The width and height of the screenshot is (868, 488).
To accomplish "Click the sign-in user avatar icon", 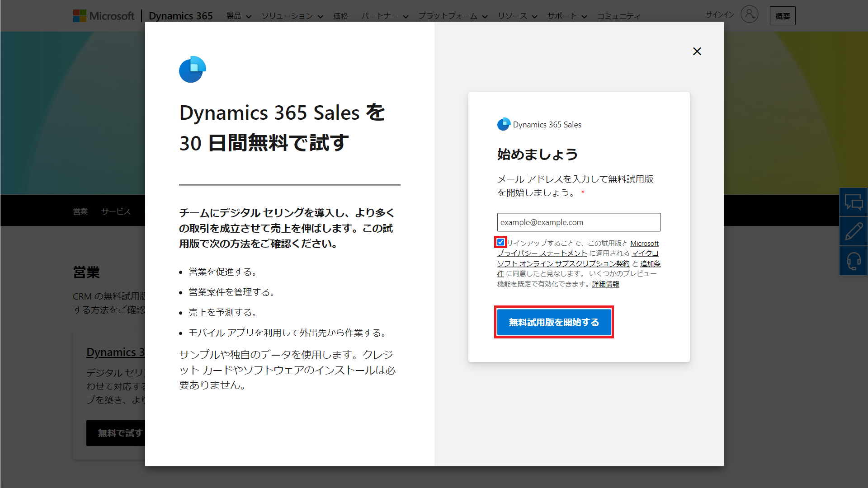I will [x=749, y=14].
